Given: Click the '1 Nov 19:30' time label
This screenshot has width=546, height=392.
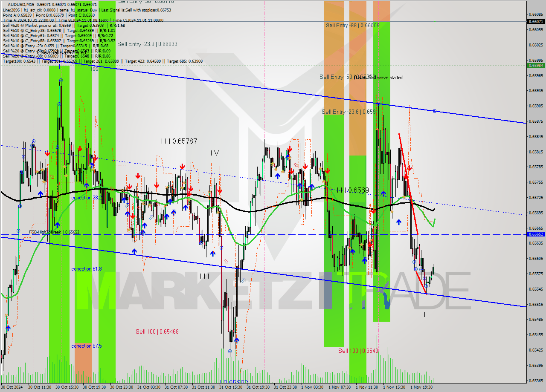Looking at the screenshot, I should 421,387.
